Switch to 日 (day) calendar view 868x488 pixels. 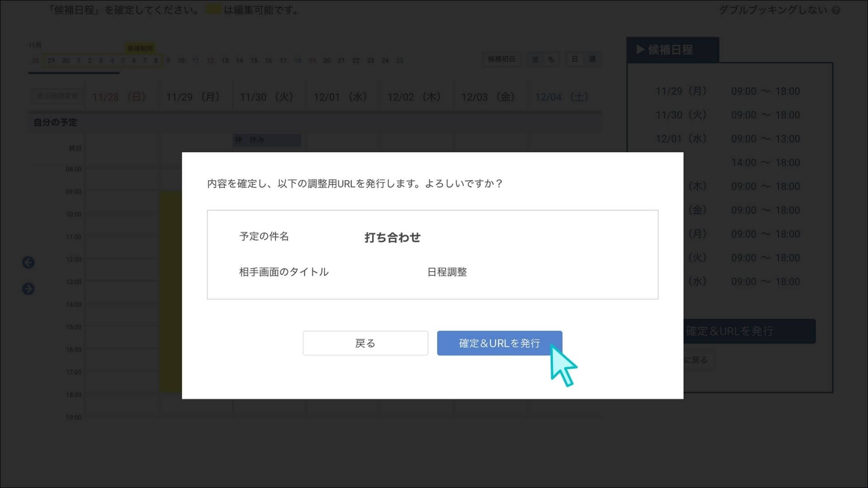tap(575, 59)
